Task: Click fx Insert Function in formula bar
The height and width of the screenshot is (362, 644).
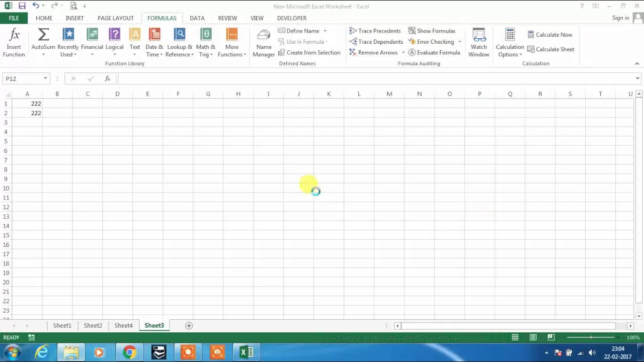Action: tap(107, 78)
